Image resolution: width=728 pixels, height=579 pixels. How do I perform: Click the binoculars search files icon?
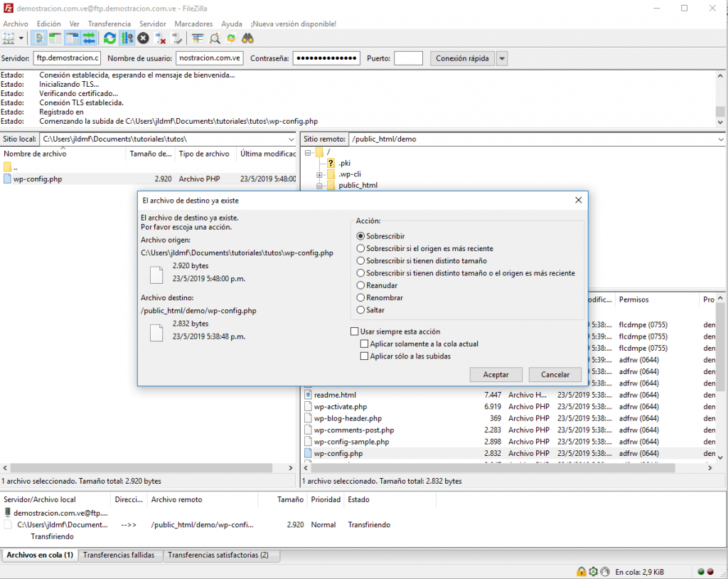coord(247,38)
